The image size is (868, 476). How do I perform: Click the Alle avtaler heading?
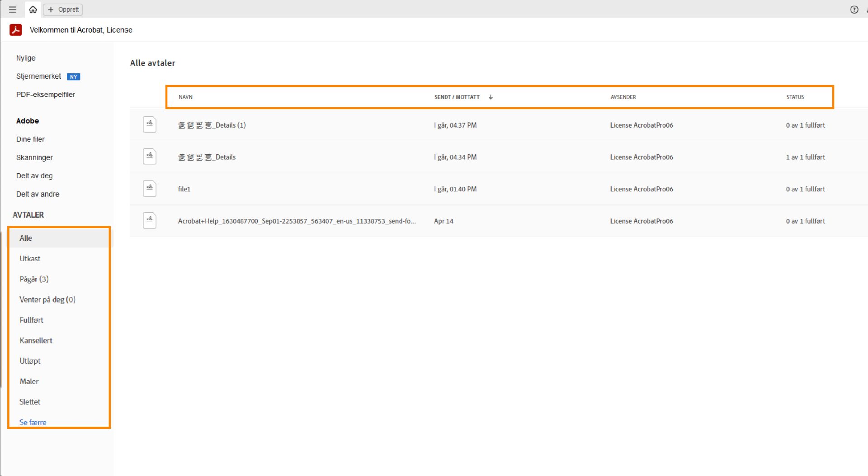153,63
